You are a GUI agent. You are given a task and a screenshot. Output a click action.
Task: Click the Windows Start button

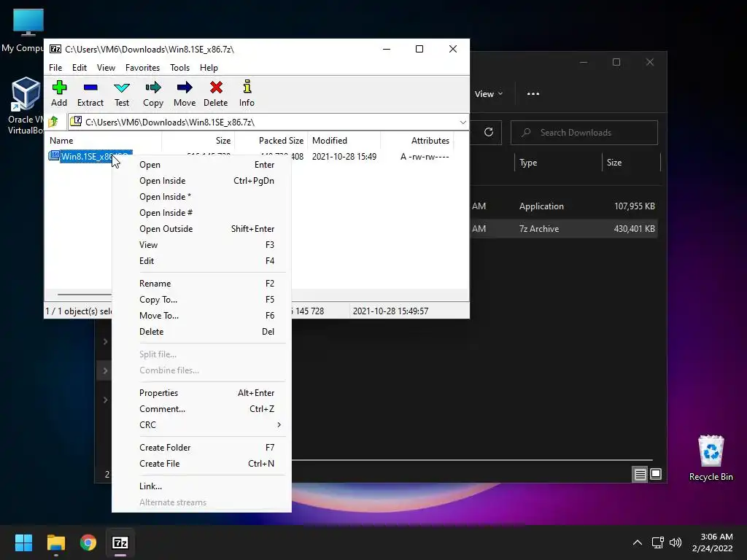[x=23, y=542]
